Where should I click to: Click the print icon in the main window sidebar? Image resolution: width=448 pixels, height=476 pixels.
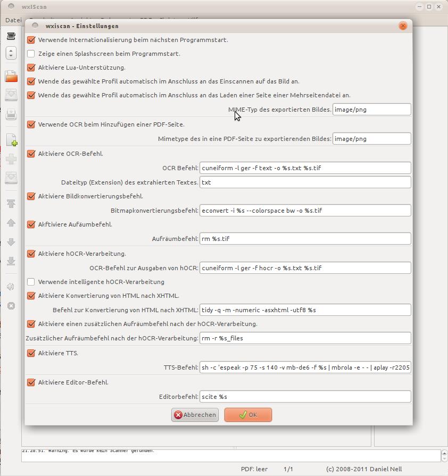(x=11, y=114)
